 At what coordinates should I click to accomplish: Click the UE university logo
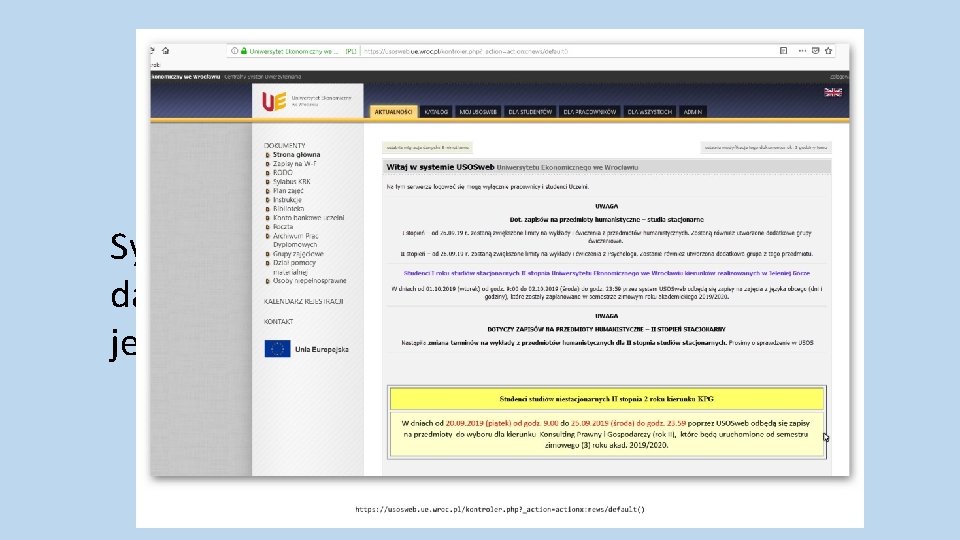[274, 101]
